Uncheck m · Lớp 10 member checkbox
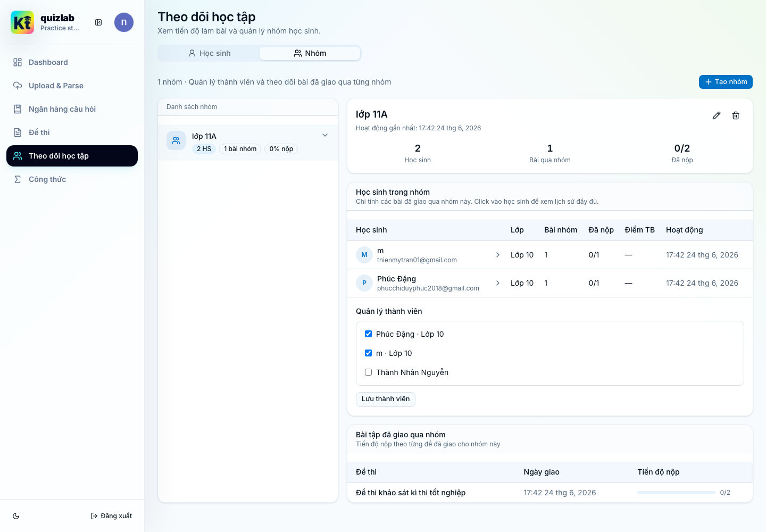 point(368,353)
